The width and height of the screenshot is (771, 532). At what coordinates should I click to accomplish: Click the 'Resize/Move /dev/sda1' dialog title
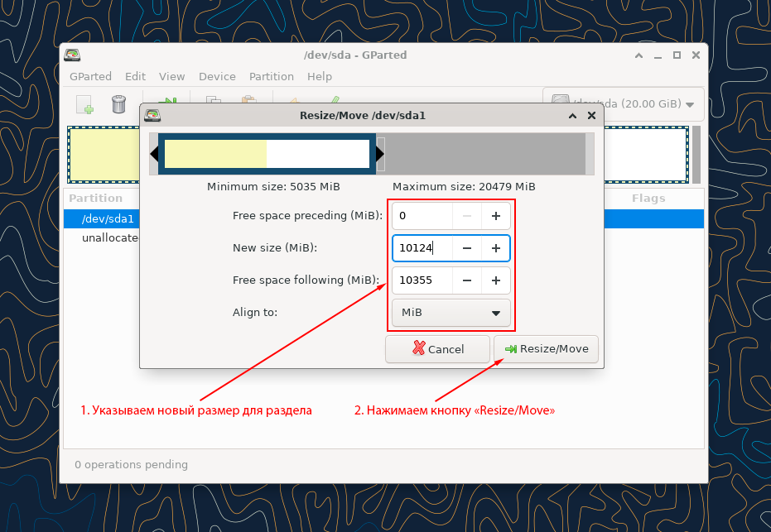pyautogui.click(x=363, y=116)
